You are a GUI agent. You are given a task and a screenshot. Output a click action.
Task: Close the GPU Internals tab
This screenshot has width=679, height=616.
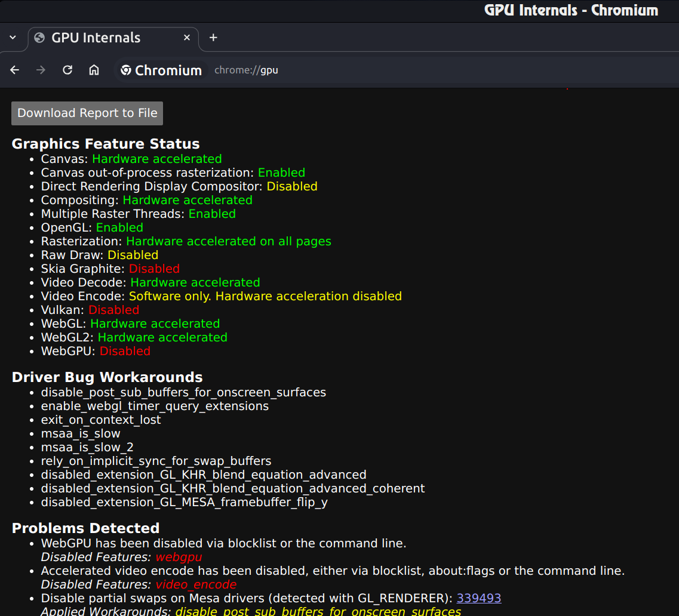coord(187,38)
